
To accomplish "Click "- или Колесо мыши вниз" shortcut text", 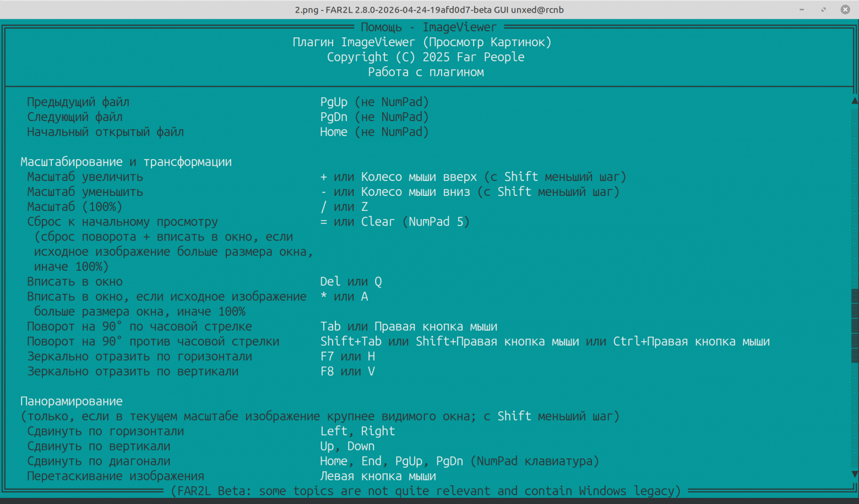I will [x=395, y=191].
